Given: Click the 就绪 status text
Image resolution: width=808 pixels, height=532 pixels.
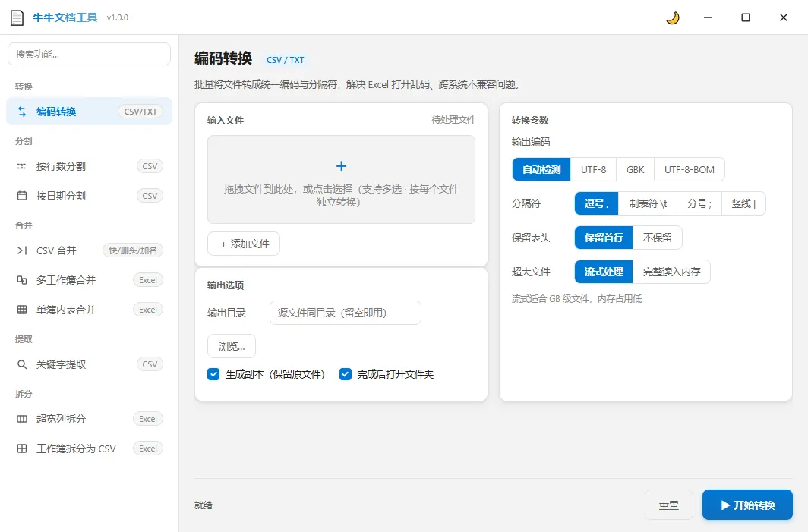Looking at the screenshot, I should pos(204,505).
